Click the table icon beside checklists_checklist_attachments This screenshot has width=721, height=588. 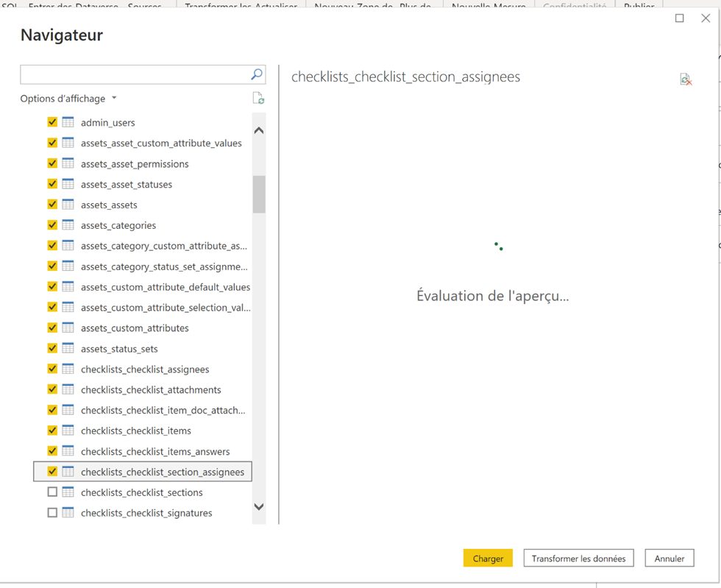[x=68, y=389]
